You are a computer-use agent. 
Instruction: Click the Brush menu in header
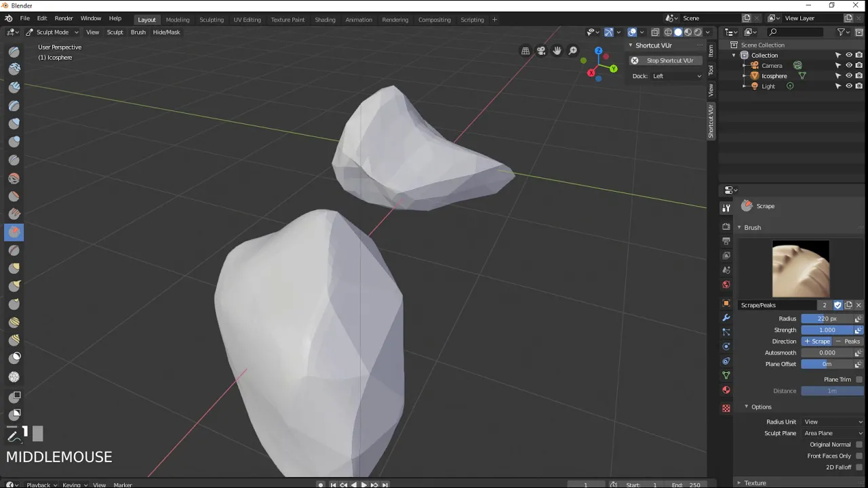[x=138, y=32]
